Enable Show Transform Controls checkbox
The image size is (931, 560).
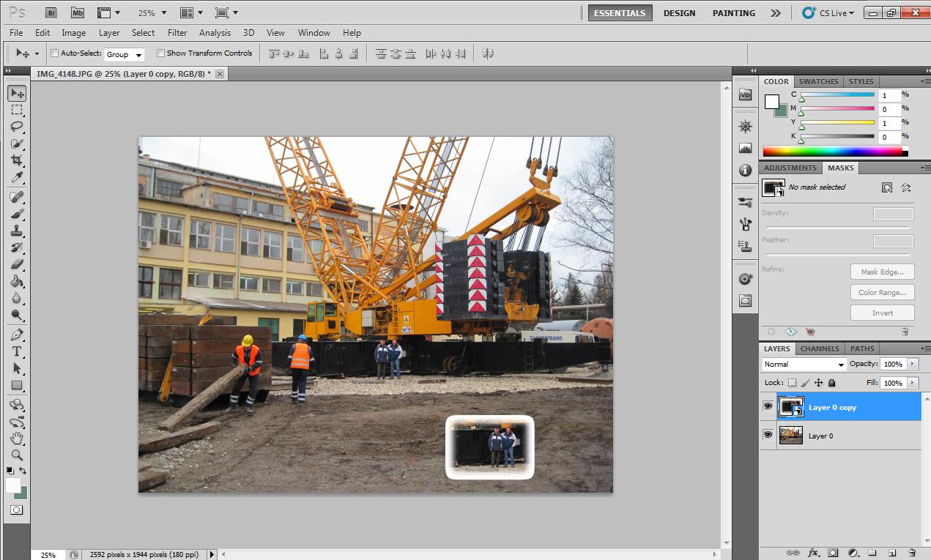pos(160,53)
